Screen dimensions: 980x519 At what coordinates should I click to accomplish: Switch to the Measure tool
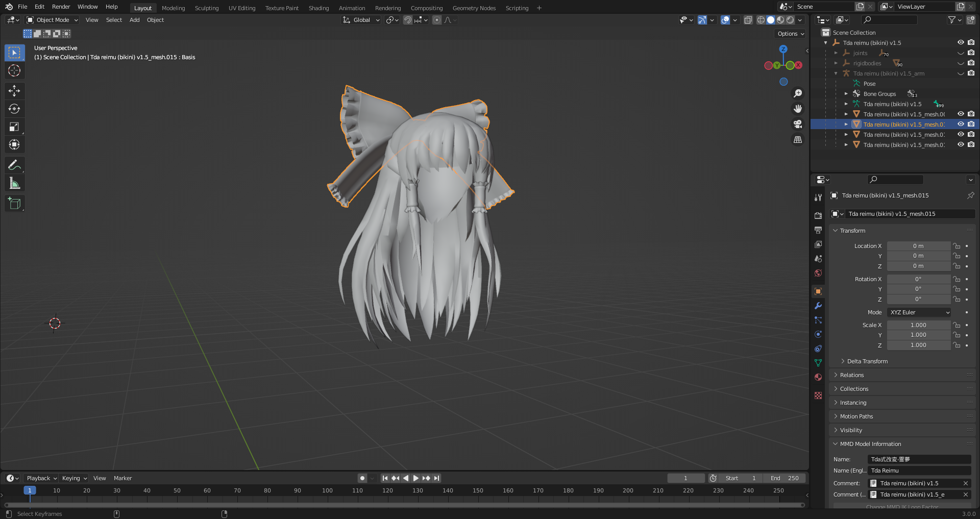[14, 182]
